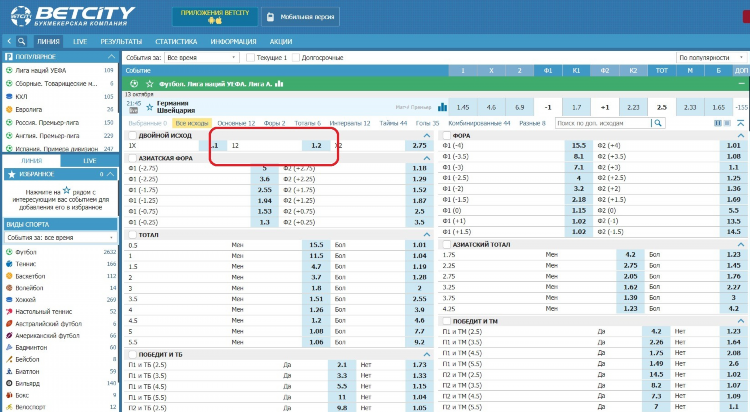The height and width of the screenshot is (412, 750).
Task: Click the Хоккей sport icon in the sidebar
Action: point(9,300)
